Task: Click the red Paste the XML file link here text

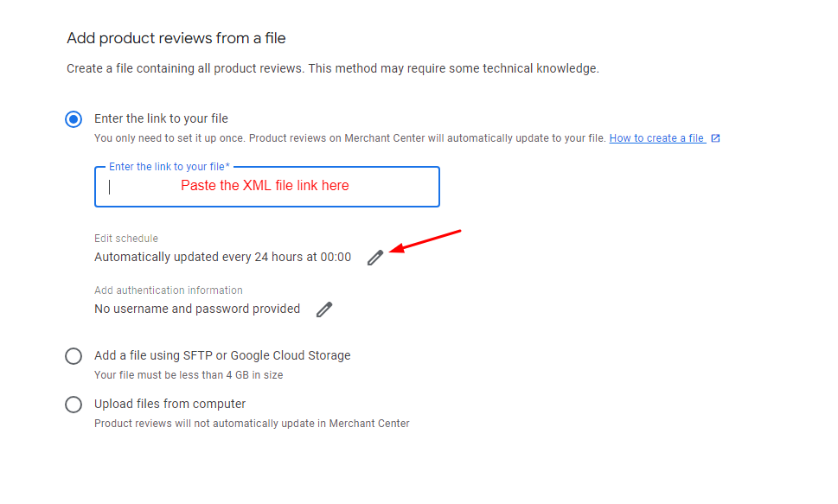Action: (x=265, y=186)
